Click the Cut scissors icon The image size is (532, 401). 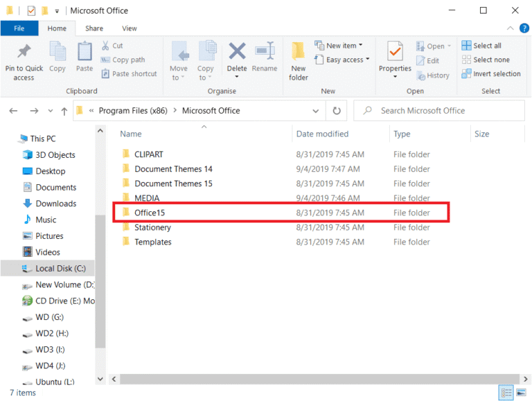pyautogui.click(x=105, y=46)
